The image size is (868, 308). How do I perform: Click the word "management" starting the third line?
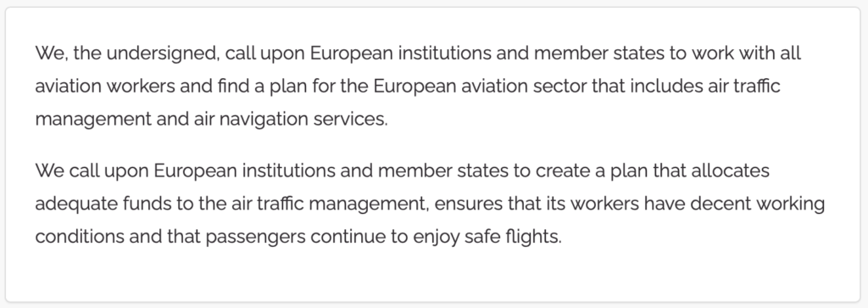(x=93, y=120)
